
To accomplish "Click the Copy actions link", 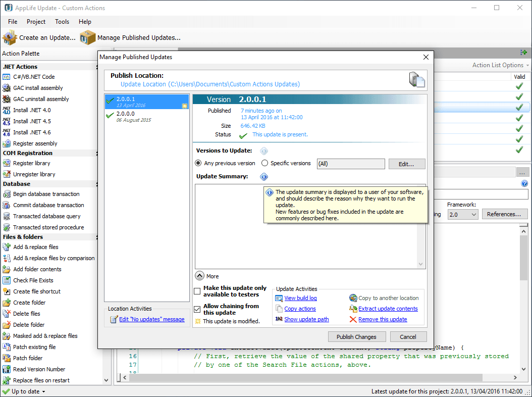I will (300, 309).
